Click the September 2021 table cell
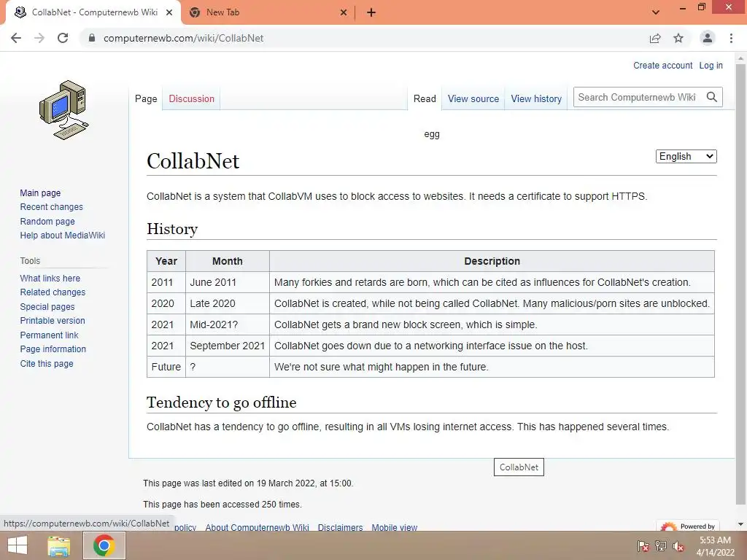This screenshot has height=560, width=747. [x=228, y=346]
